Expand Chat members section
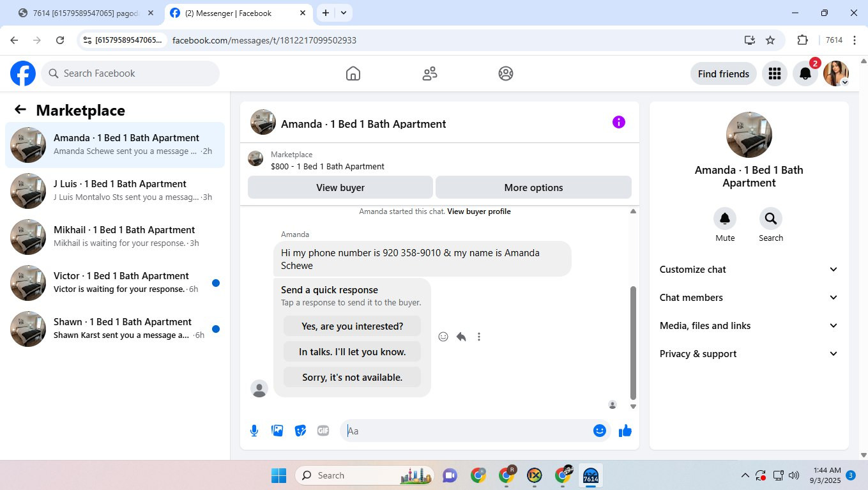 749,298
